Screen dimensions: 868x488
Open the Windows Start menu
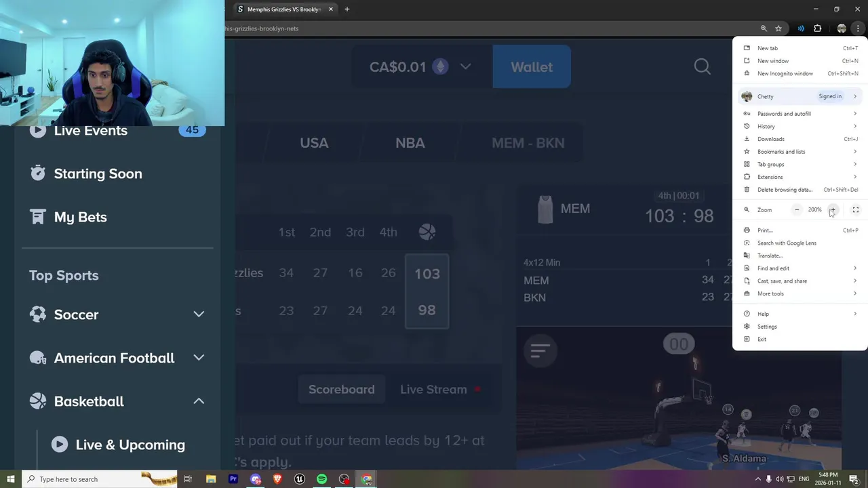pyautogui.click(x=10, y=479)
